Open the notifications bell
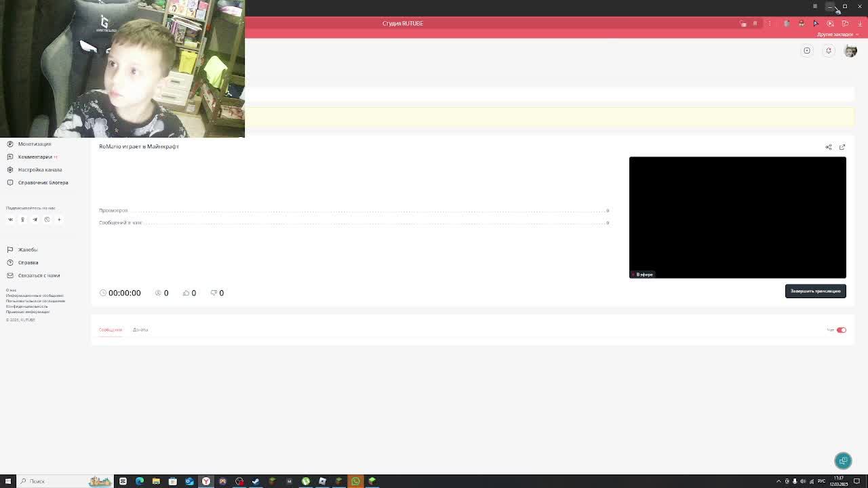868x488 pixels. click(x=828, y=51)
